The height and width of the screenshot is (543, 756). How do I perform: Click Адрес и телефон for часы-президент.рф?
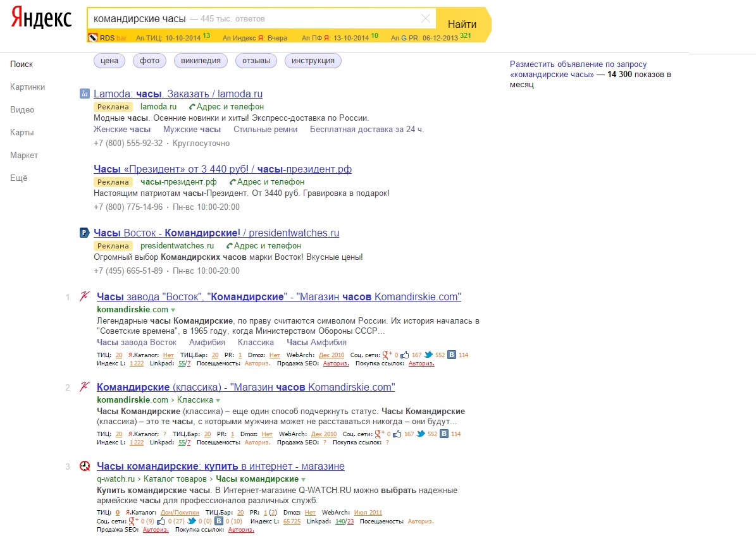266,181
